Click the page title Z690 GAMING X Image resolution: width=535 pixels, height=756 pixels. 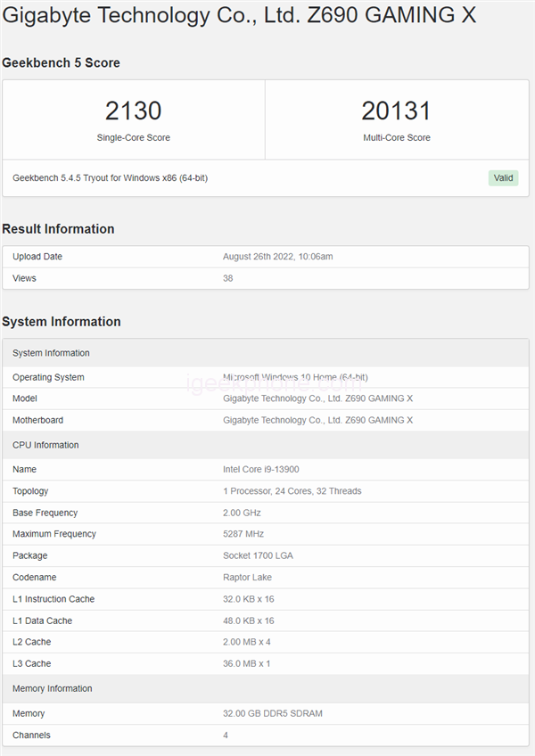coord(240,16)
